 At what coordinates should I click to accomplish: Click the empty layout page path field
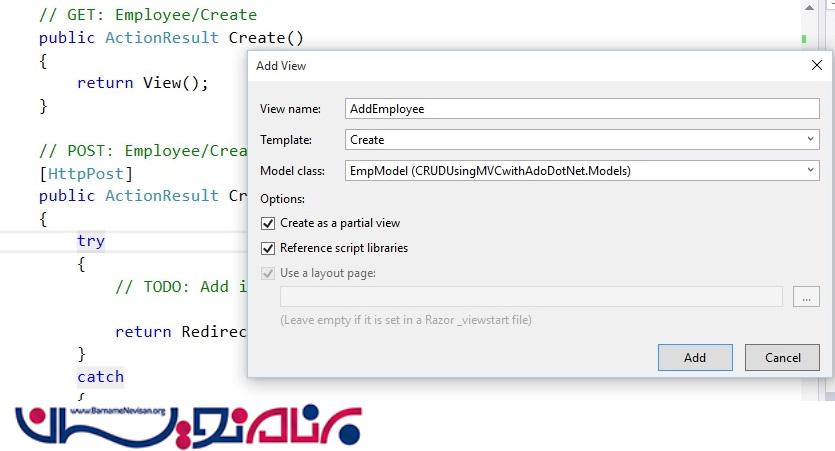(530, 297)
